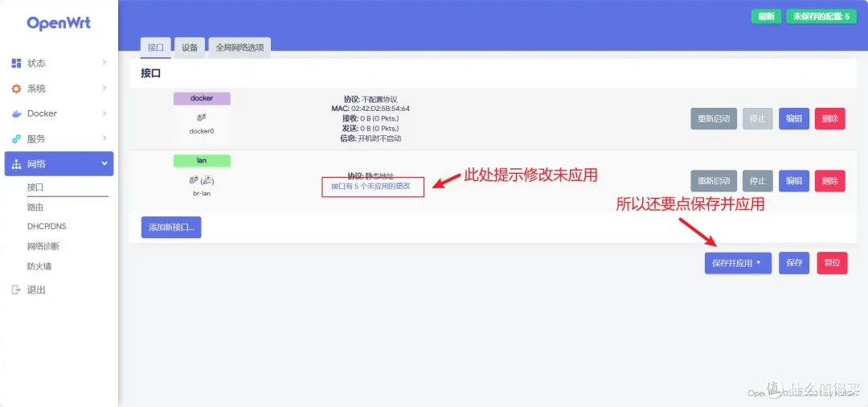
Task: Click the Docker whale icon
Action: pyautogui.click(x=17, y=113)
